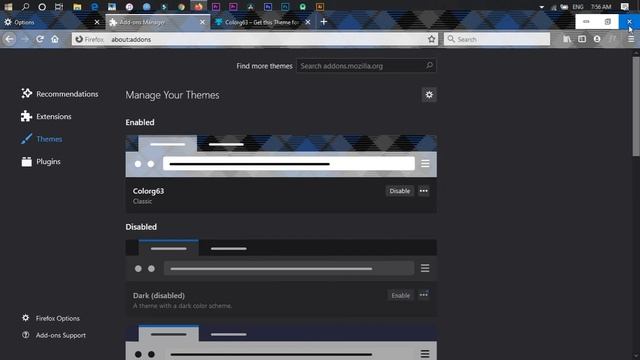This screenshot has height=360, width=640.
Task: Show hidden system tray icons
Action: pyautogui.click(x=541, y=7)
